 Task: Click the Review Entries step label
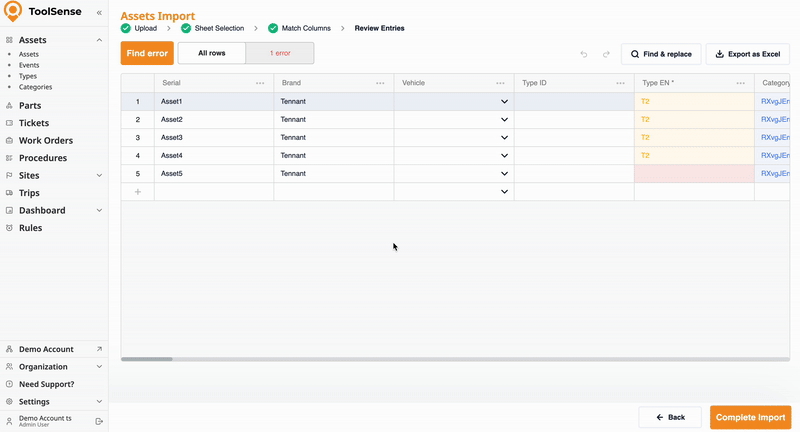pos(380,28)
